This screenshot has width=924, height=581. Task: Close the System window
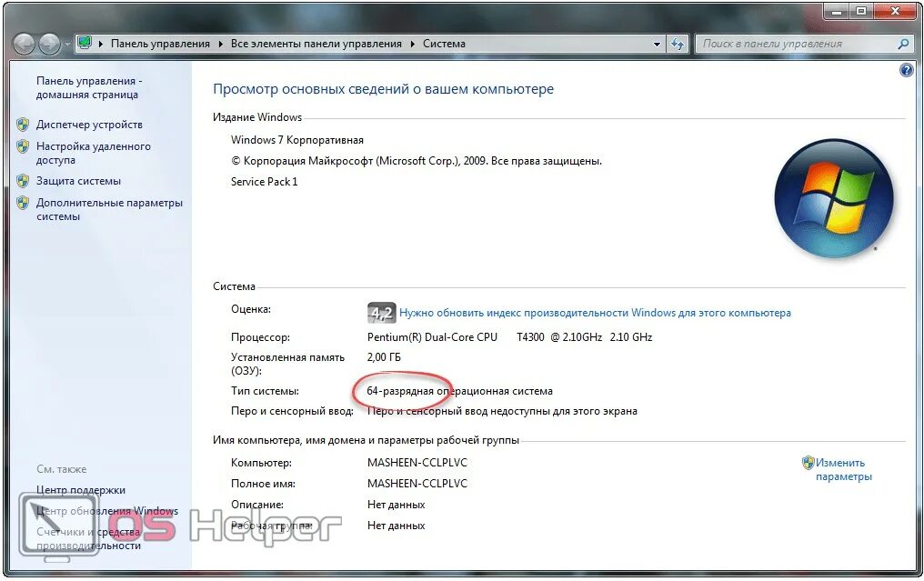click(895, 11)
